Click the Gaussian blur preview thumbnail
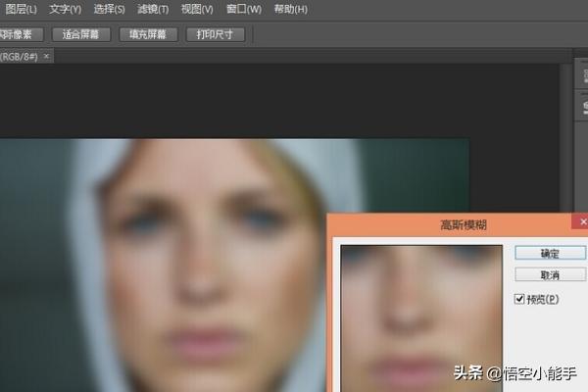 [x=421, y=314]
